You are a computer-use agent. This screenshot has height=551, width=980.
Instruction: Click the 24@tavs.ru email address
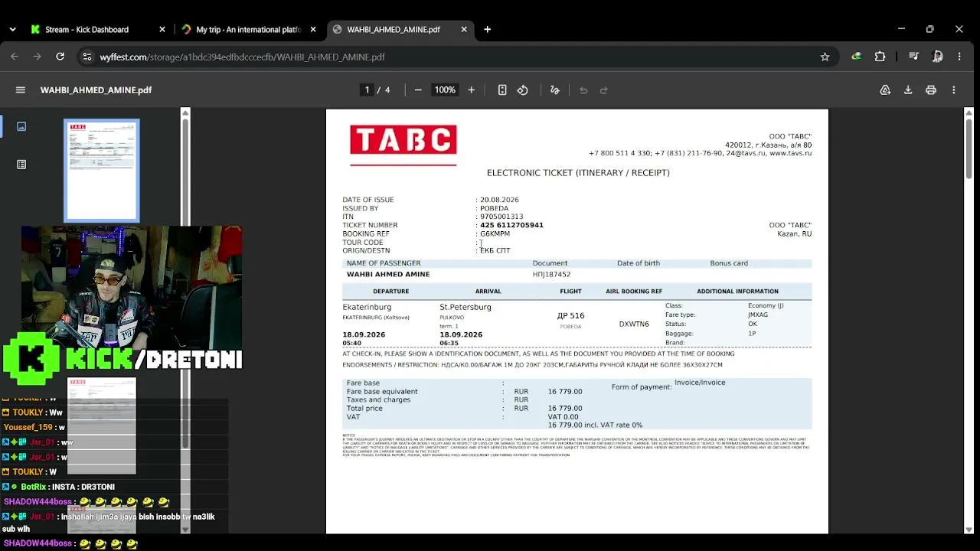tap(746, 153)
